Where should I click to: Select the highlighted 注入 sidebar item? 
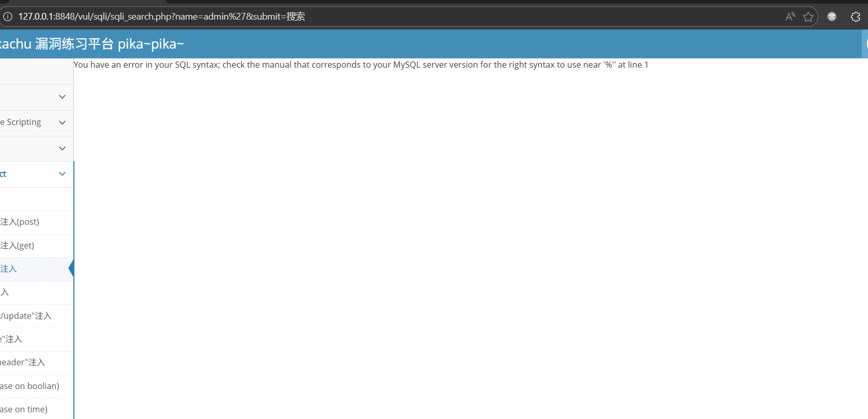click(9, 269)
